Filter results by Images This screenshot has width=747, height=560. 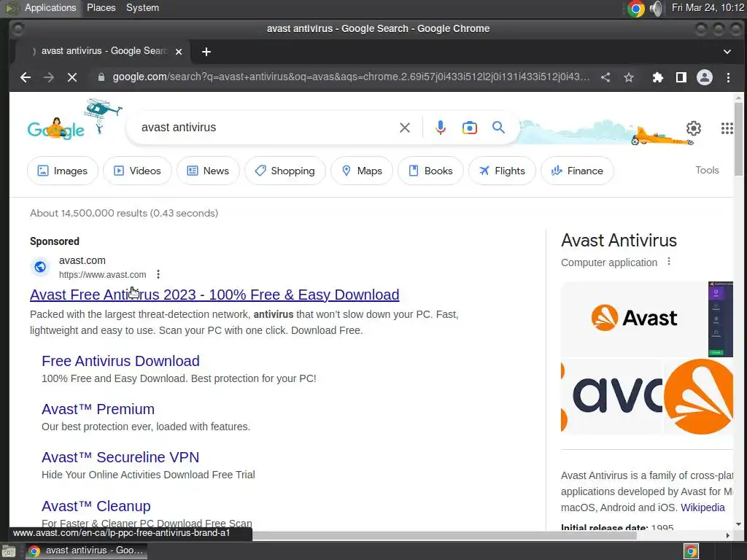(63, 171)
